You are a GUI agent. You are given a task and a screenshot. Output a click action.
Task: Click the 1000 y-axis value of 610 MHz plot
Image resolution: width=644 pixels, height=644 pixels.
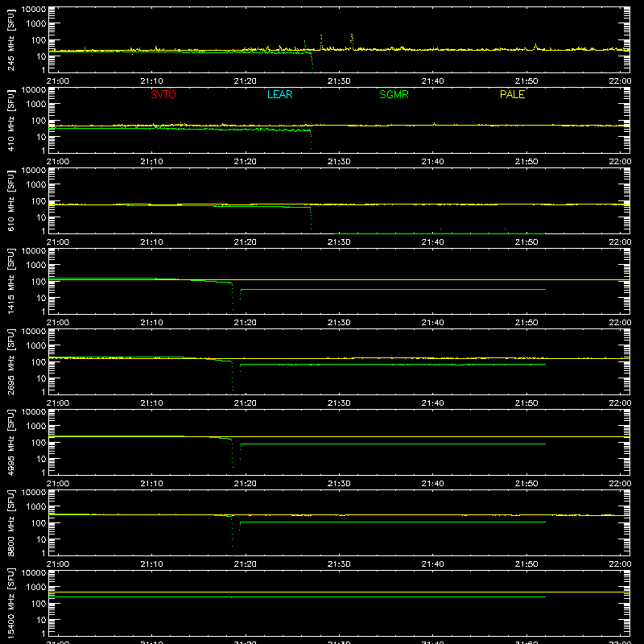click(36, 184)
